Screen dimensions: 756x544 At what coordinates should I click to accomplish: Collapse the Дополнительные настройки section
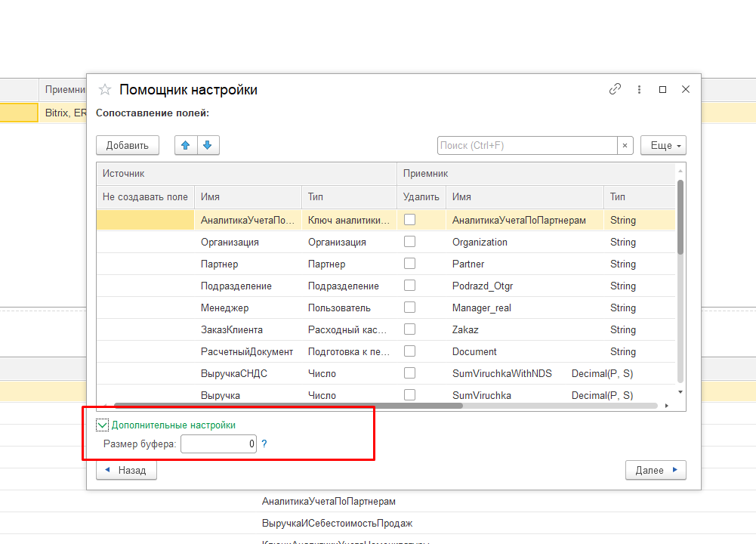click(102, 425)
